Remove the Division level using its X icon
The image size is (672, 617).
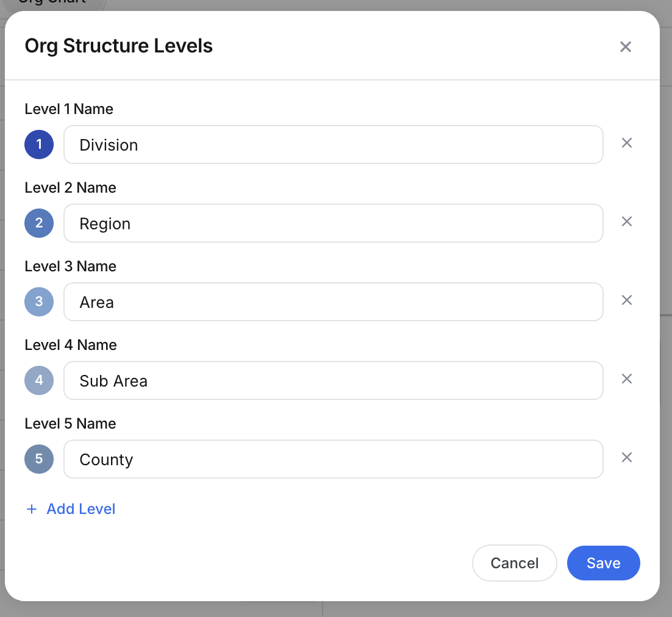626,143
